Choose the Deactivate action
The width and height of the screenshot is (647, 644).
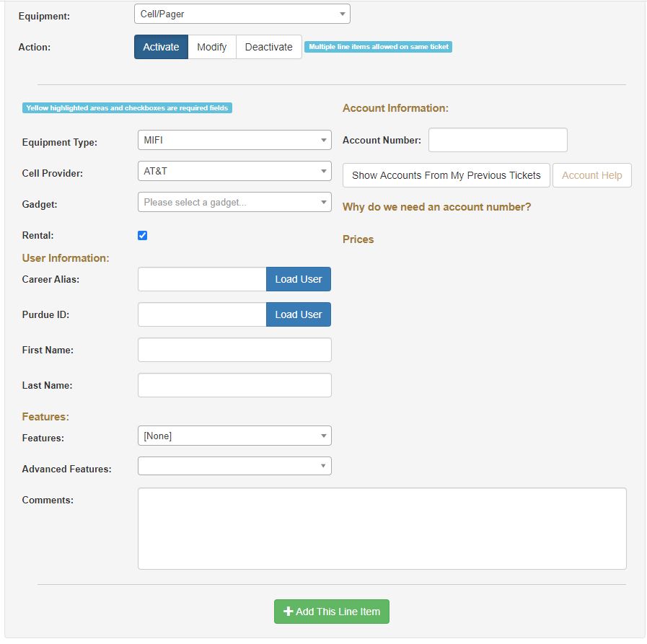click(268, 47)
